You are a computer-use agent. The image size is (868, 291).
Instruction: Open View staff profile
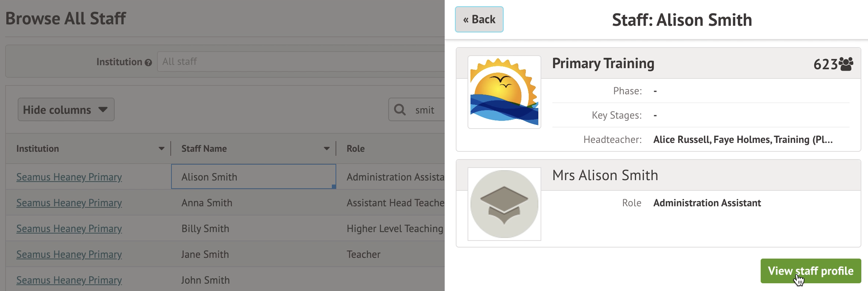pyautogui.click(x=810, y=271)
